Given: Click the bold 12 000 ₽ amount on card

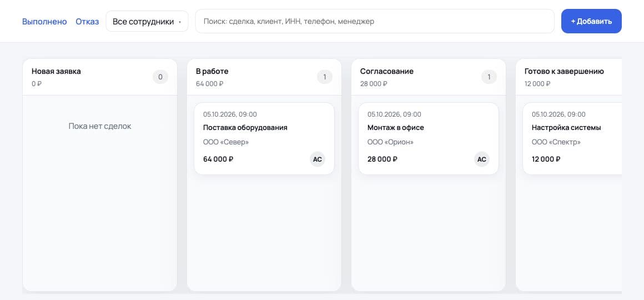Looking at the screenshot, I should tap(546, 159).
